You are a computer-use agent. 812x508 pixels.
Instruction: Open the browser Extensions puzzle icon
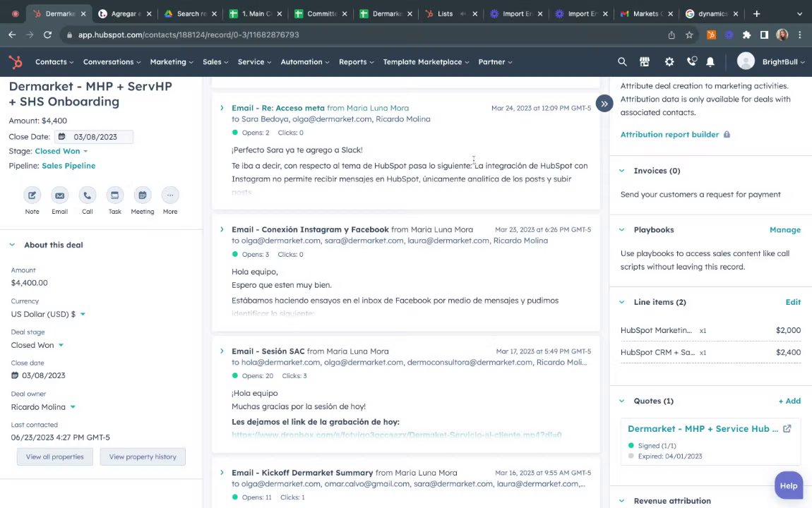pos(746,35)
